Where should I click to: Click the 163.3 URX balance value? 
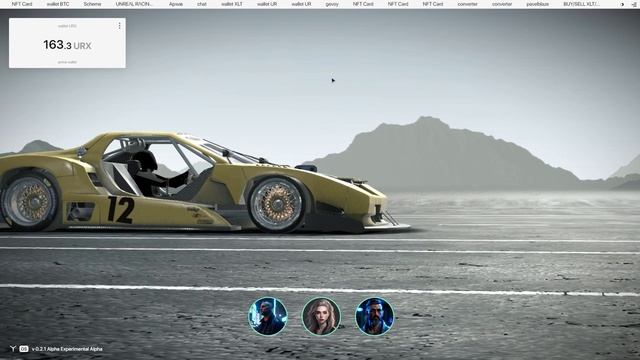tap(67, 45)
